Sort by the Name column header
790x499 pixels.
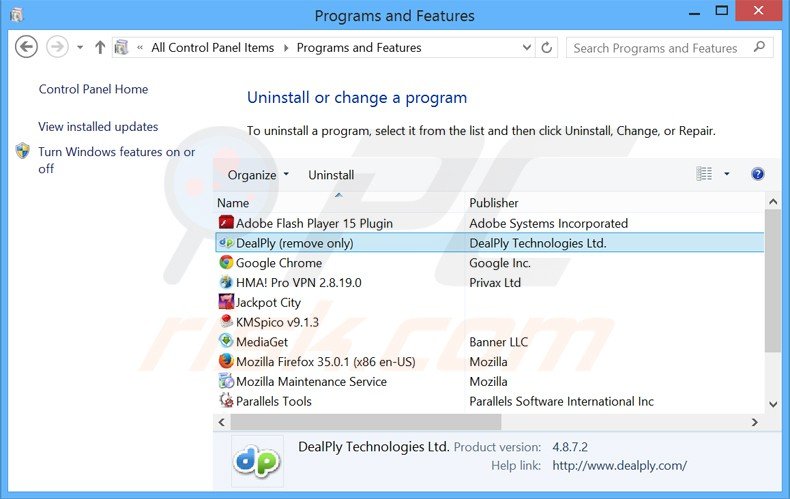click(x=233, y=203)
